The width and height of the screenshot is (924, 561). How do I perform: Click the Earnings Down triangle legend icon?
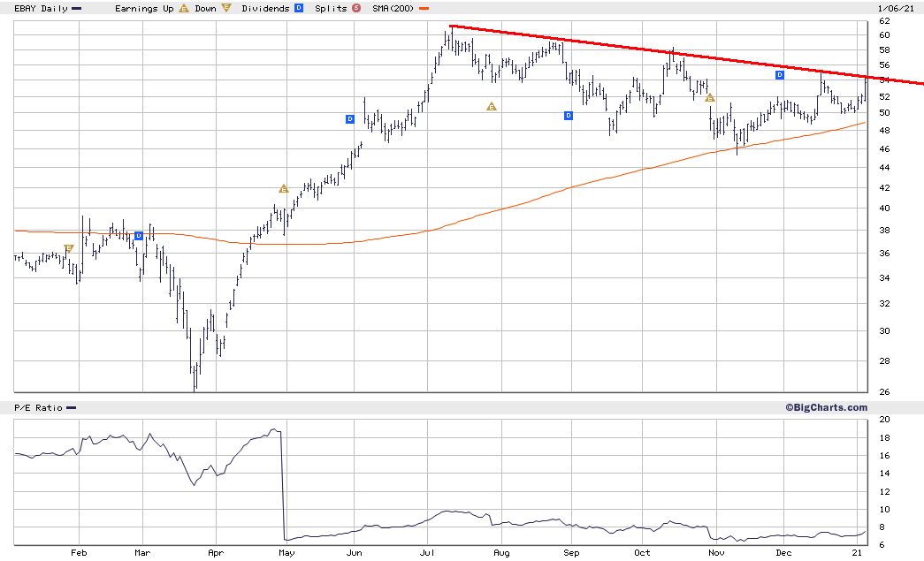click(226, 8)
